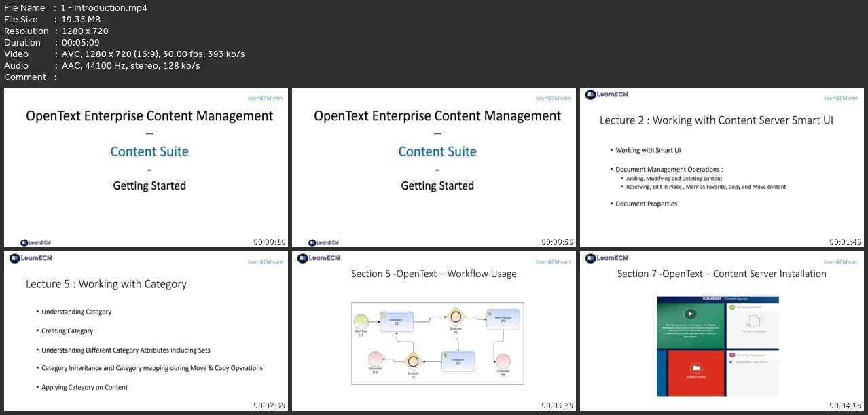Viewport: 868px width, 415px height.
Task: Click 'Content Suite' in the 00:00:10 frame
Action: pos(149,151)
